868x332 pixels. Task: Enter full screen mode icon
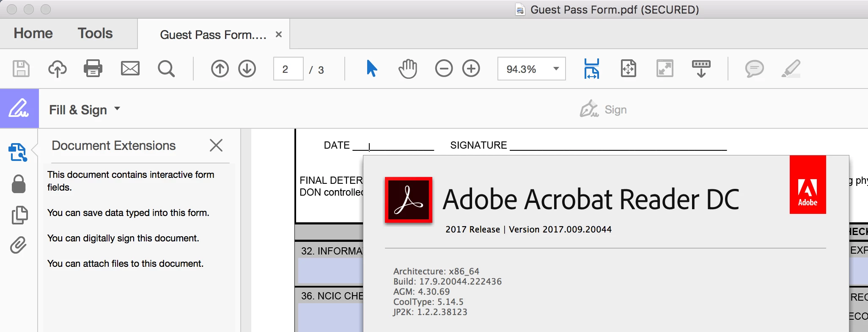pyautogui.click(x=665, y=69)
